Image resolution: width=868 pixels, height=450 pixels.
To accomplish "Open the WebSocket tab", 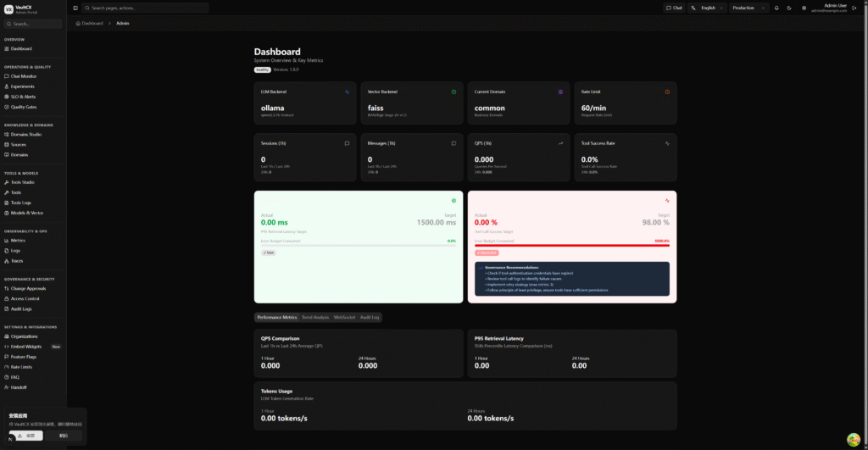I will (344, 317).
